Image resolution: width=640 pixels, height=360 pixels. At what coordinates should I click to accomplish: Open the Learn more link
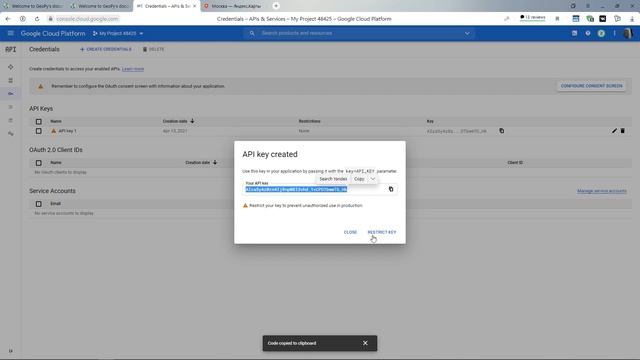133,69
